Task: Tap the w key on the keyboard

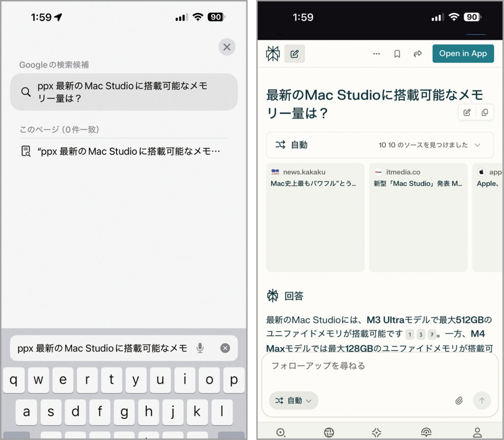Action: (38, 380)
